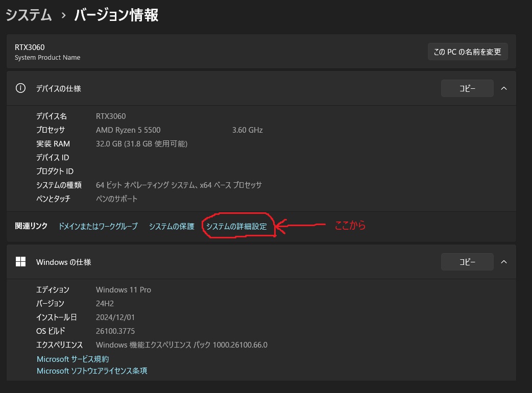Select the OS build value 26100.3775
The width and height of the screenshot is (532, 393).
[x=115, y=331]
